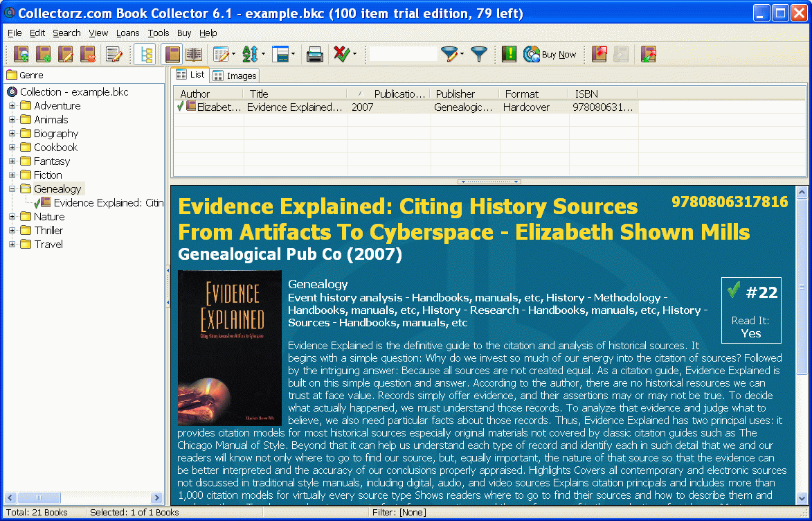Click the details panel vertical scrollbar thumb
The image size is (812, 521).
(x=802, y=286)
